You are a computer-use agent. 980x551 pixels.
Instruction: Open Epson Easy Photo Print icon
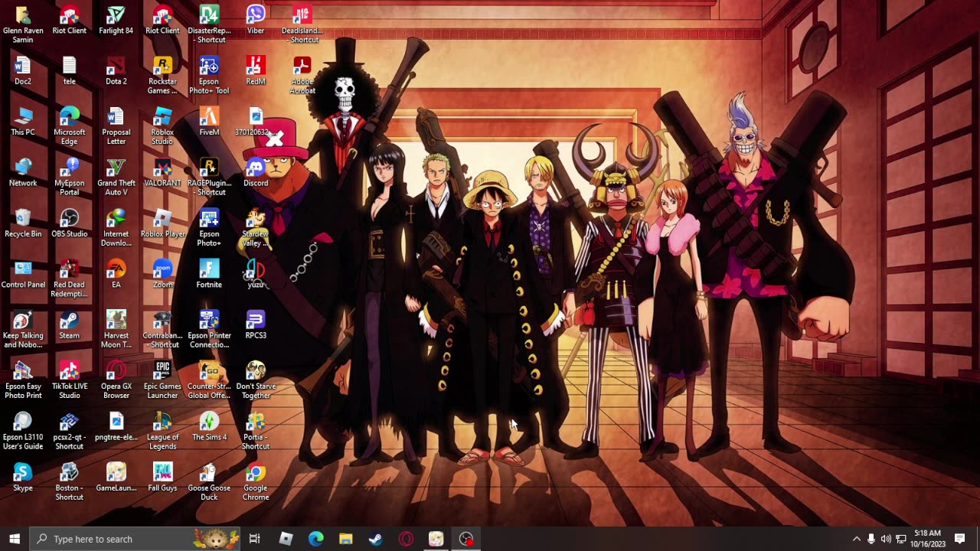pos(23,380)
